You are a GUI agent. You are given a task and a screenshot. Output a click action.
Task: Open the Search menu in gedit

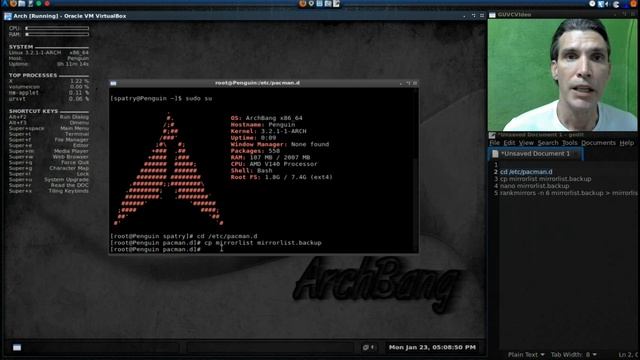[x=548, y=143]
